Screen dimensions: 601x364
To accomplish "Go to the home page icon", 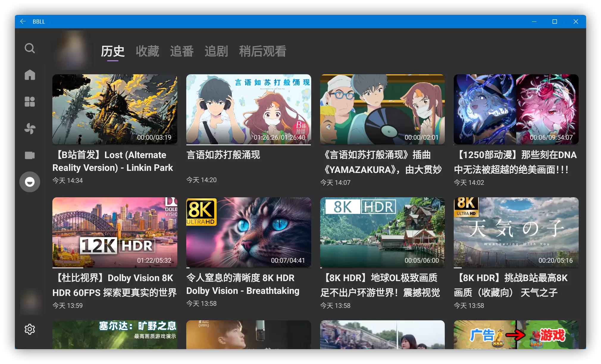I will (x=30, y=75).
